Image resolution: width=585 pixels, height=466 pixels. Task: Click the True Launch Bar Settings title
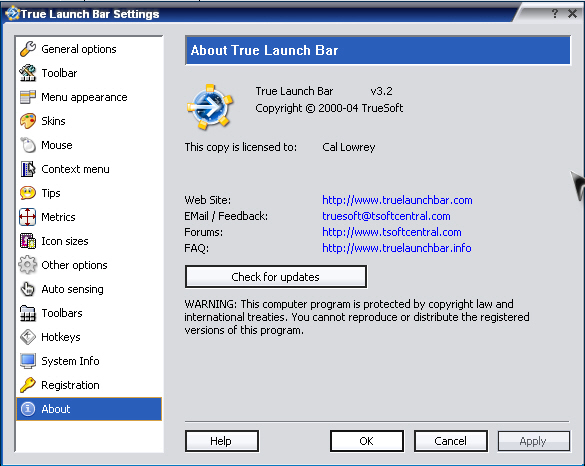click(90, 14)
